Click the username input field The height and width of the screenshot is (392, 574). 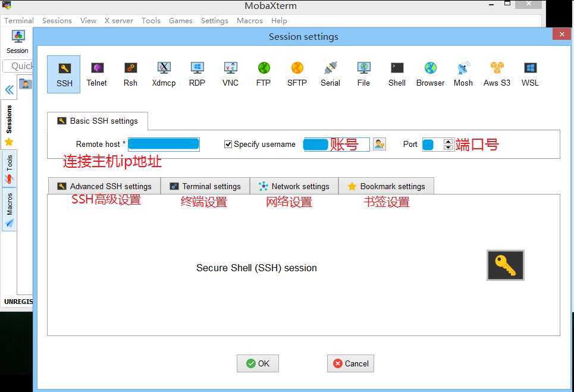[337, 144]
